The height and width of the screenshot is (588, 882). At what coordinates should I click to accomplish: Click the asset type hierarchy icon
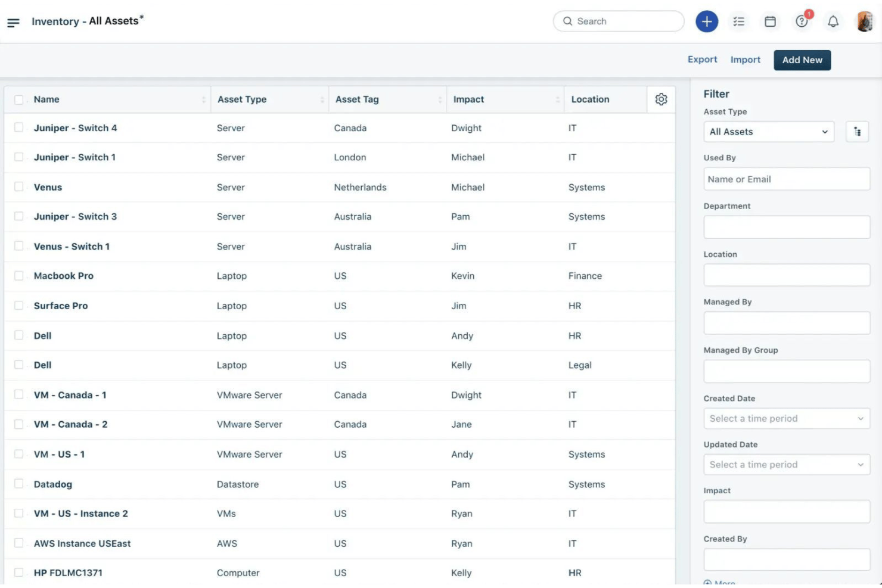pos(857,132)
